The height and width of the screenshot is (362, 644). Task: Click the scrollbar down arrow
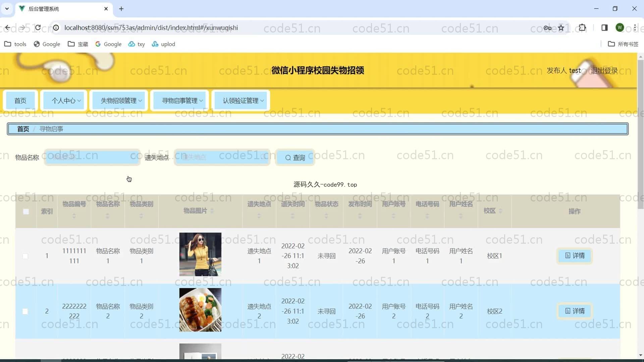point(640,355)
